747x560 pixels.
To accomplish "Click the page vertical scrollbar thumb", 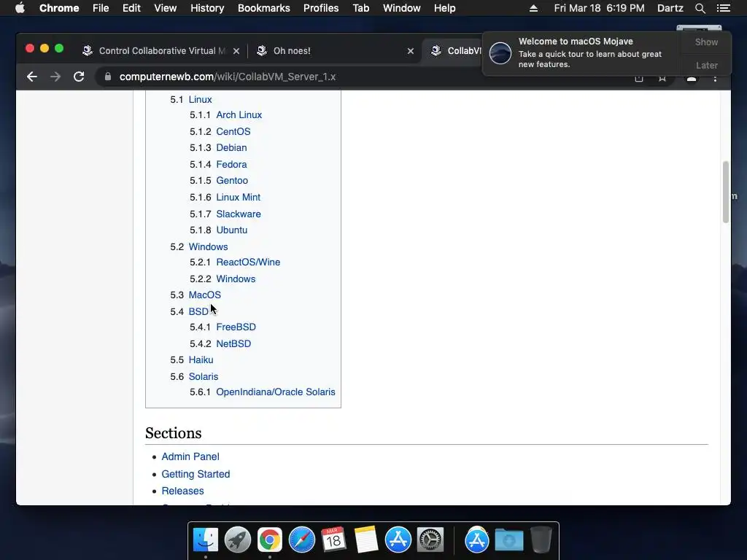I will tap(726, 192).
